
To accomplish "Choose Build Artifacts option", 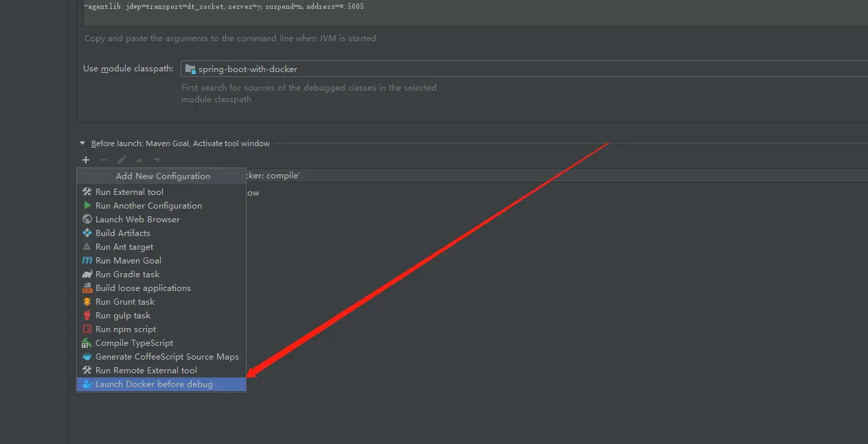I will point(161,233).
